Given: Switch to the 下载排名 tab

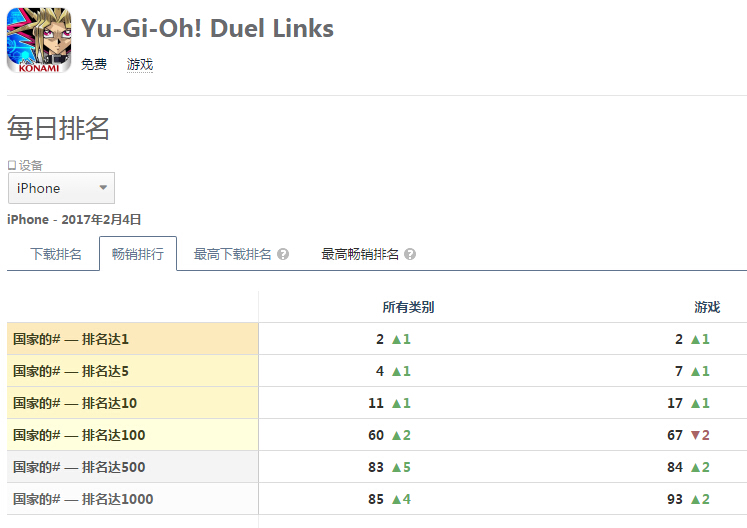Looking at the screenshot, I should click(x=56, y=254).
